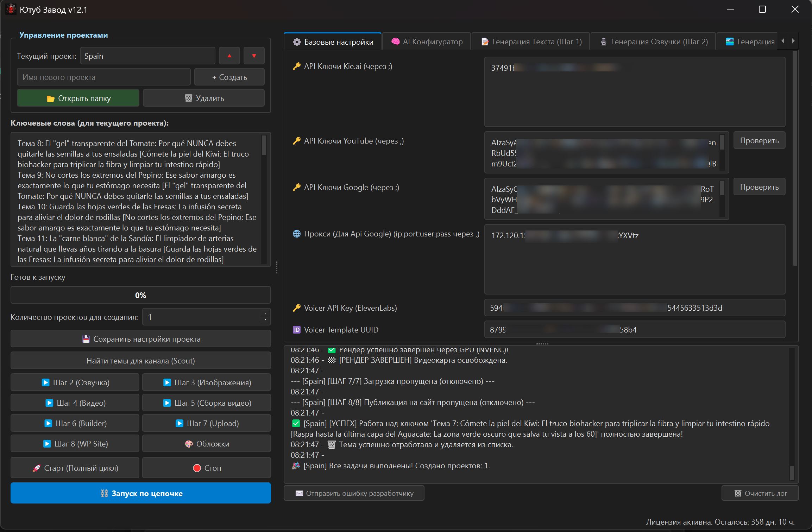
Task: Click the Google API keys text area
Action: [x=602, y=199]
